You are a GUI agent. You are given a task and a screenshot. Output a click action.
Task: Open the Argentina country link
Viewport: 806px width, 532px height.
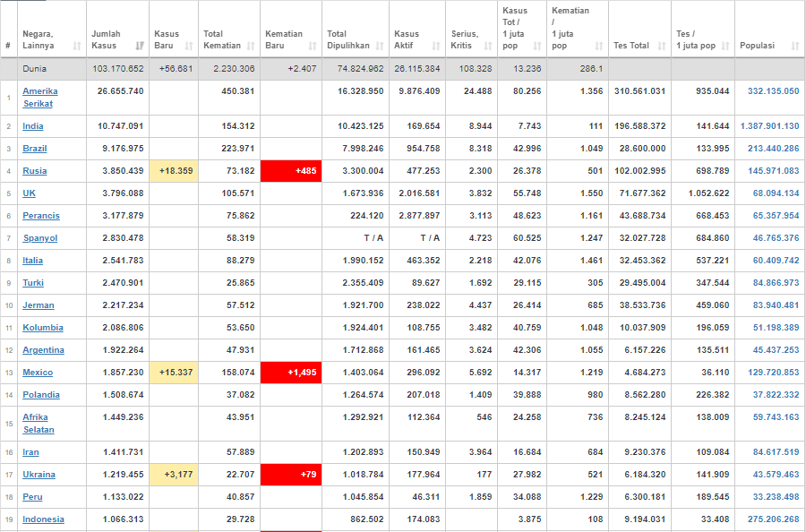click(x=43, y=350)
